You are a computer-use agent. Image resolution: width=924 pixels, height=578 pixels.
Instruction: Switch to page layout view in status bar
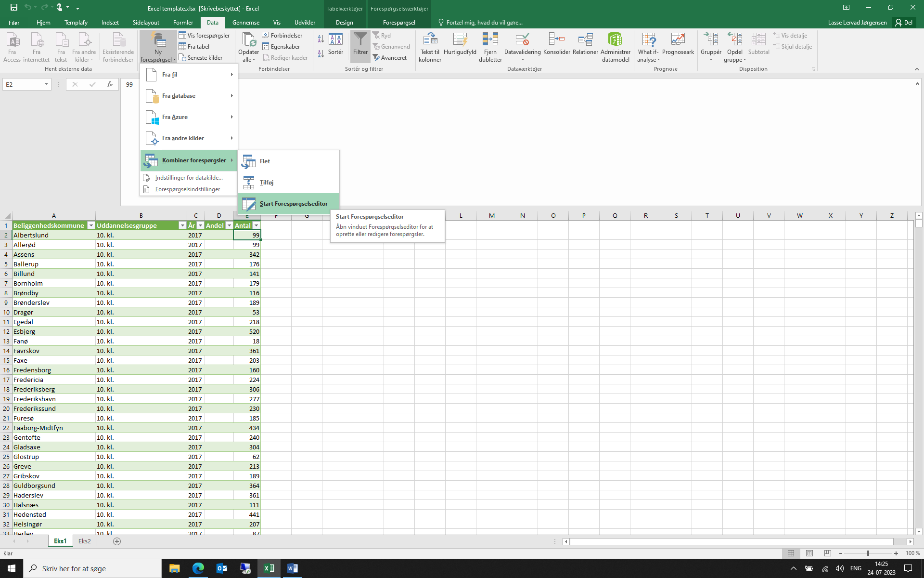(x=809, y=553)
